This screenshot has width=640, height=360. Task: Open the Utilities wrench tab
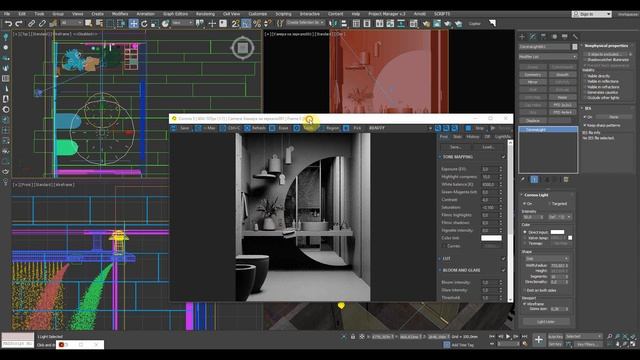pos(575,37)
